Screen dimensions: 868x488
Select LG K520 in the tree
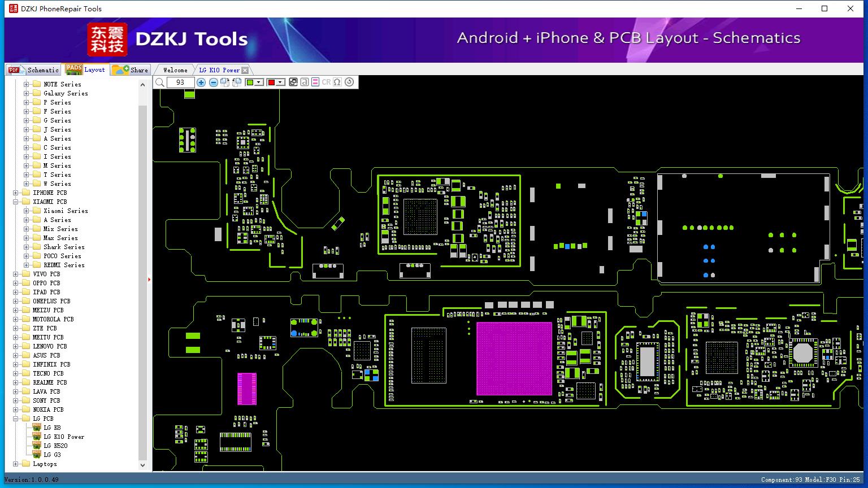(x=55, y=446)
